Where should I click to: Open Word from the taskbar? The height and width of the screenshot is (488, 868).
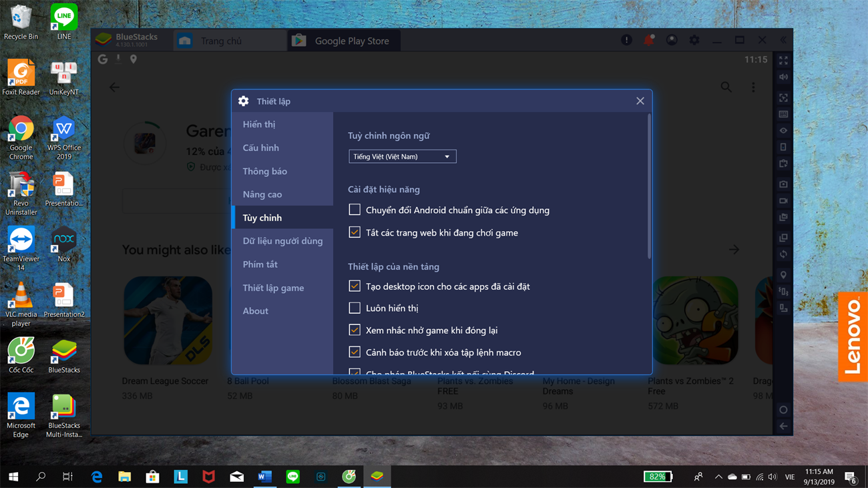click(265, 477)
